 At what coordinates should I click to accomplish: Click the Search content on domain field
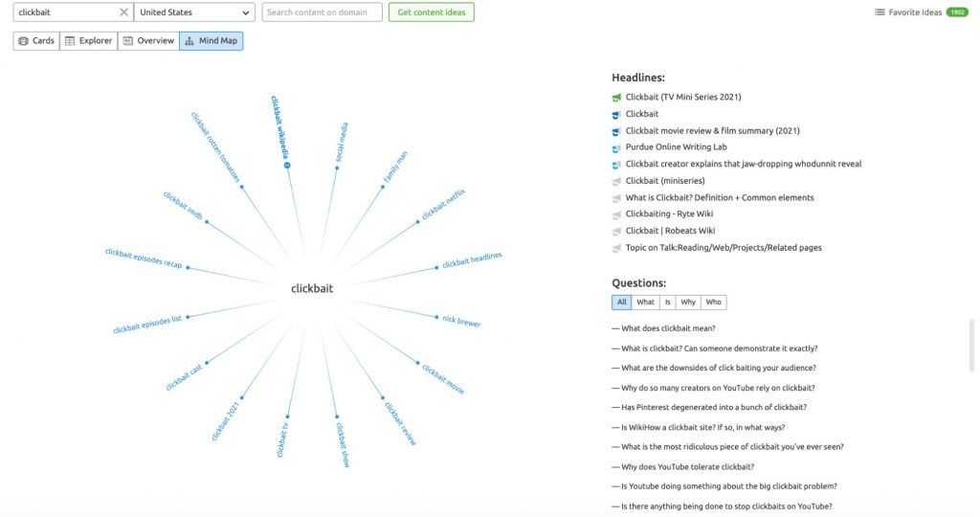point(322,12)
